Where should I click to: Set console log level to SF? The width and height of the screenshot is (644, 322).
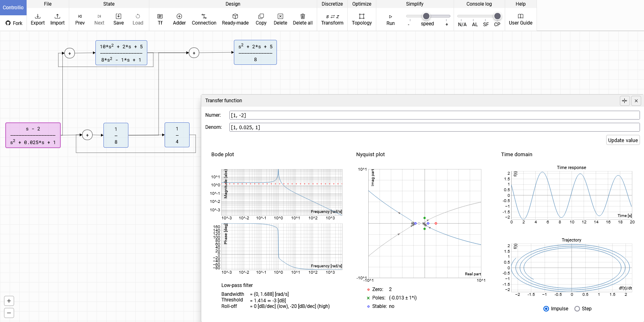[x=486, y=25]
